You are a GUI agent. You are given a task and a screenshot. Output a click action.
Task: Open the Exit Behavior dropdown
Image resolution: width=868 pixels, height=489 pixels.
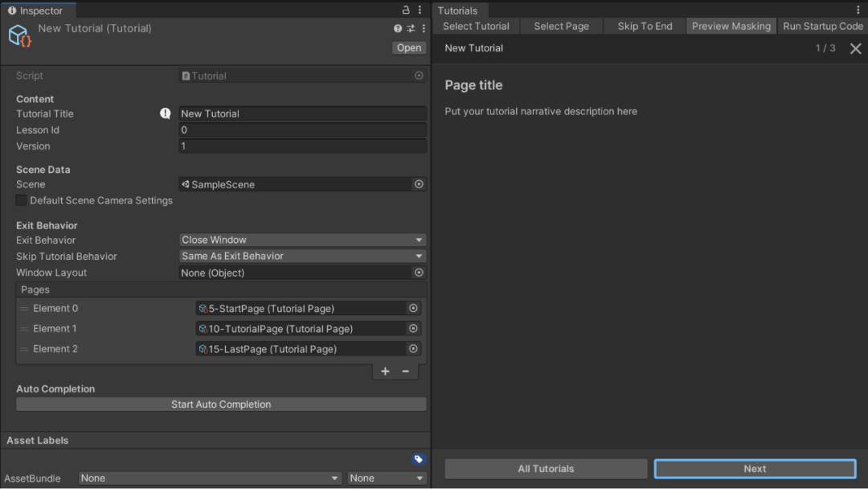[x=302, y=240]
